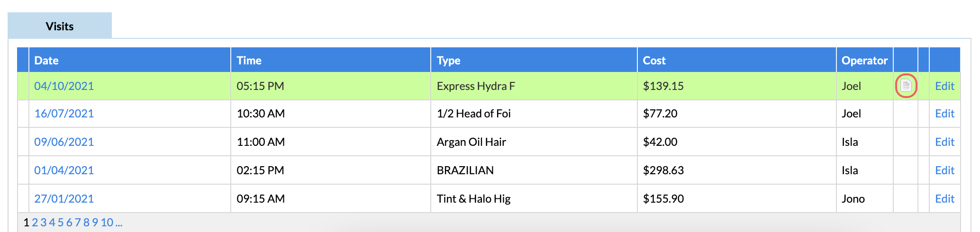Show more pages via ellipsis link
Viewport: 980px width, 232px height.
(119, 223)
